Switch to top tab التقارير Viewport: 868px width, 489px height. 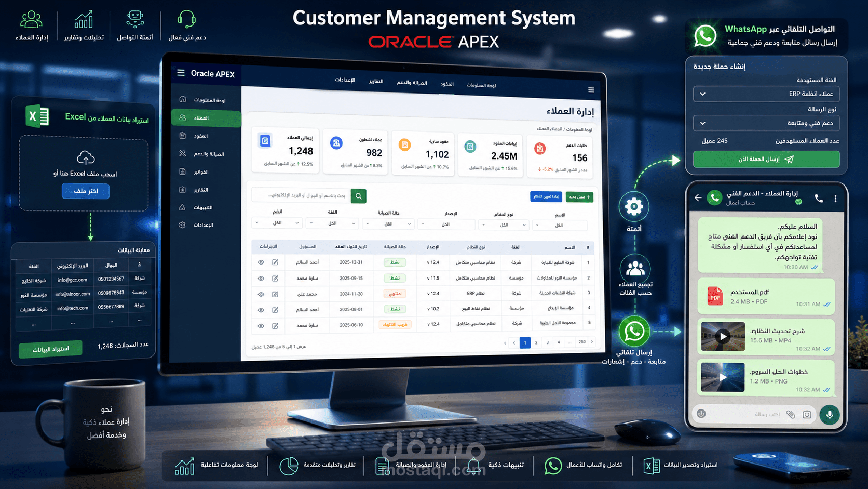376,81
